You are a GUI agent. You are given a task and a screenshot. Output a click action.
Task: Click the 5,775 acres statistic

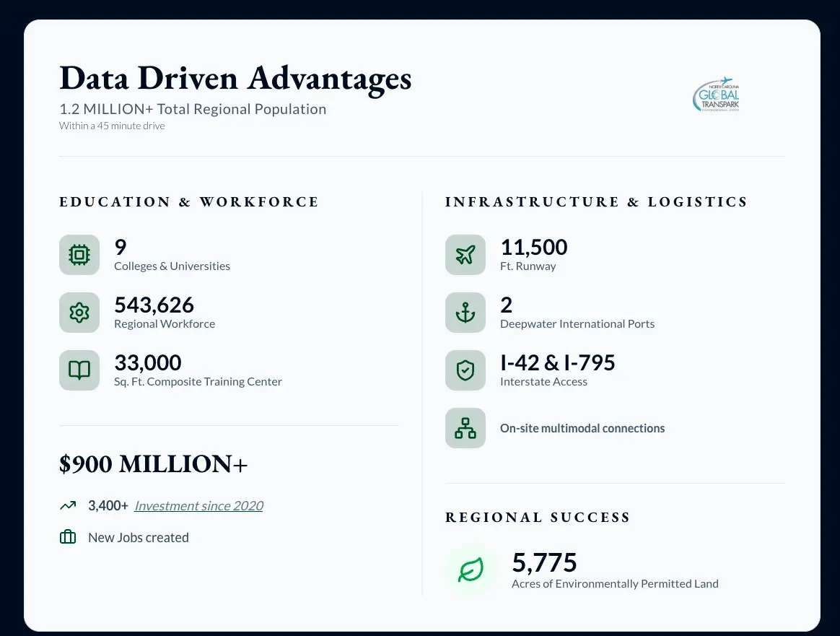pos(544,562)
